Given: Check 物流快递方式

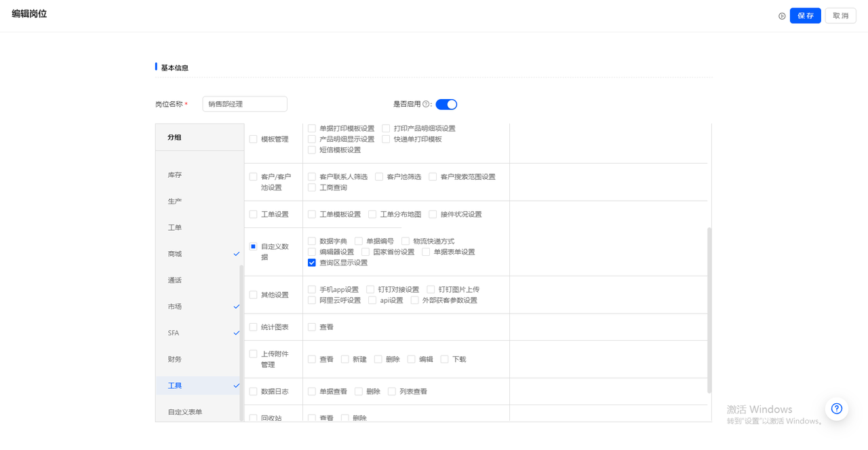Looking at the screenshot, I should click(x=406, y=241).
